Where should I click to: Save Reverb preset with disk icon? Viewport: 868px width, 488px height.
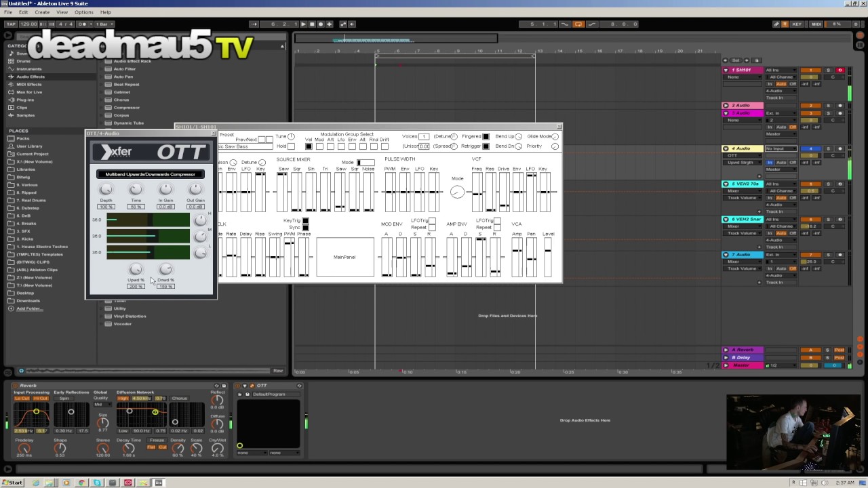pyautogui.click(x=224, y=386)
